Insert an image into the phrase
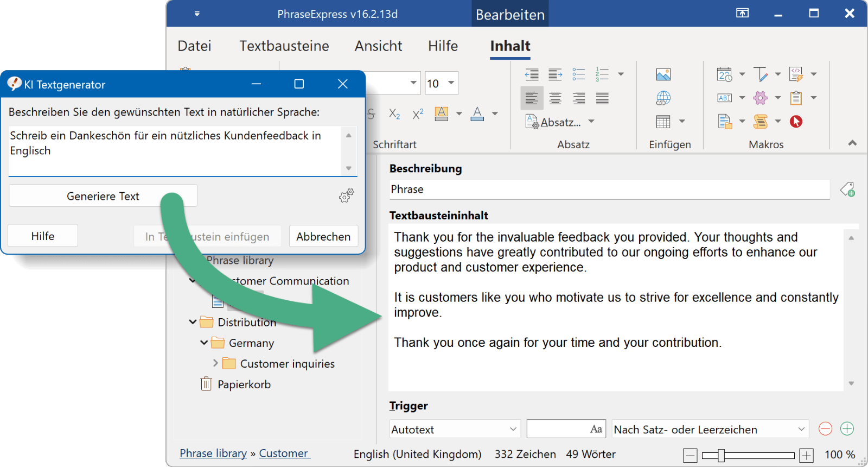 coord(663,74)
